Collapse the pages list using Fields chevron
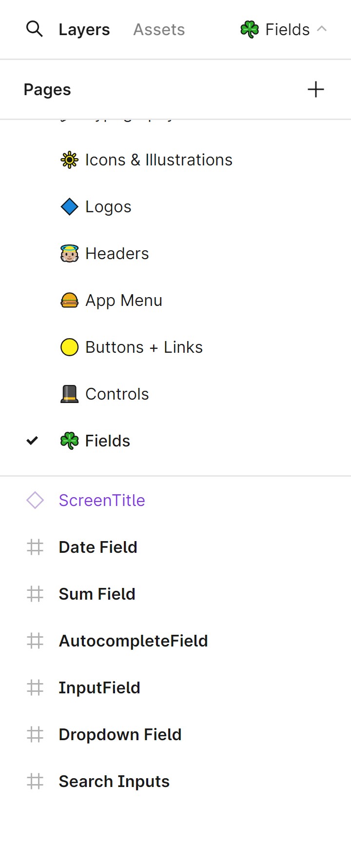Screen dimensions: 351x868 point(322,29)
